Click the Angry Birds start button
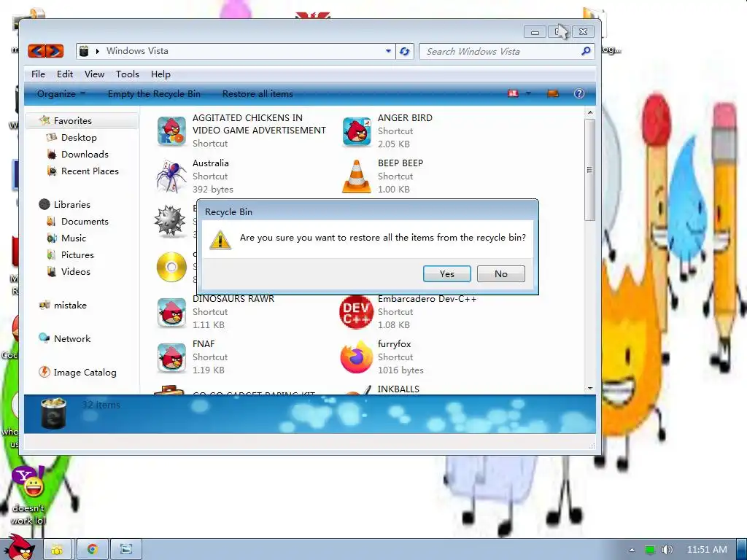Screen dimensions: 747x560 (19, 548)
